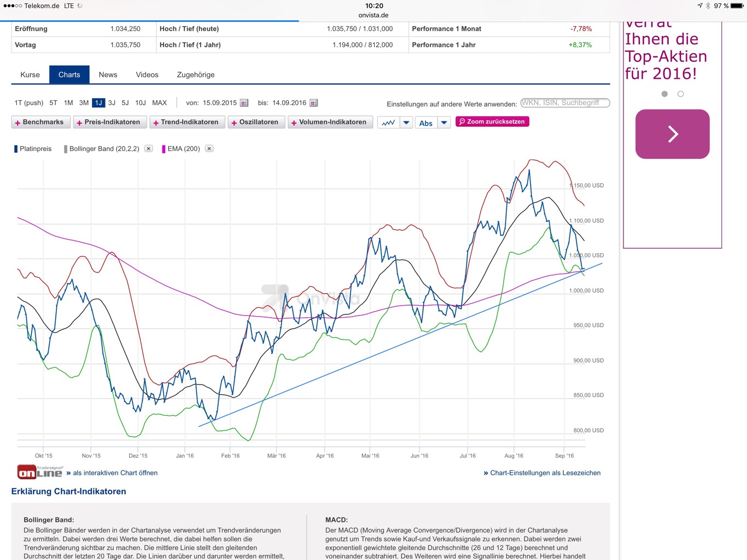
Task: Select the 3J time range
Action: [x=112, y=103]
